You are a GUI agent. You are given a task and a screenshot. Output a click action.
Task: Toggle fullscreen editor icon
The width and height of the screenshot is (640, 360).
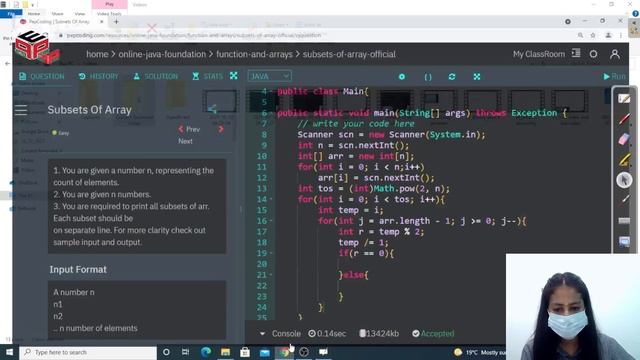coord(477,76)
